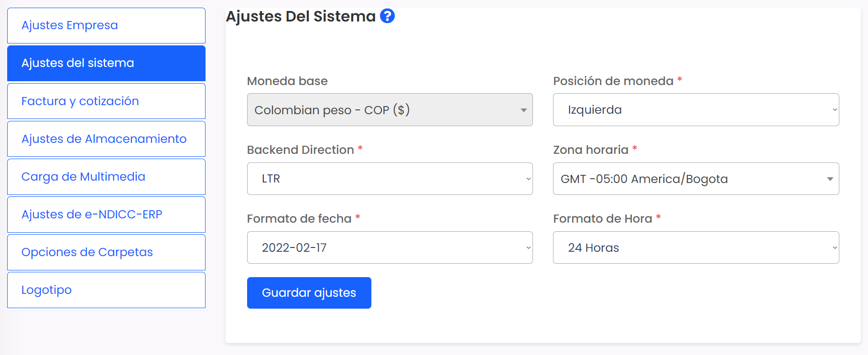Click the Posición de moneda chevron

(x=835, y=110)
